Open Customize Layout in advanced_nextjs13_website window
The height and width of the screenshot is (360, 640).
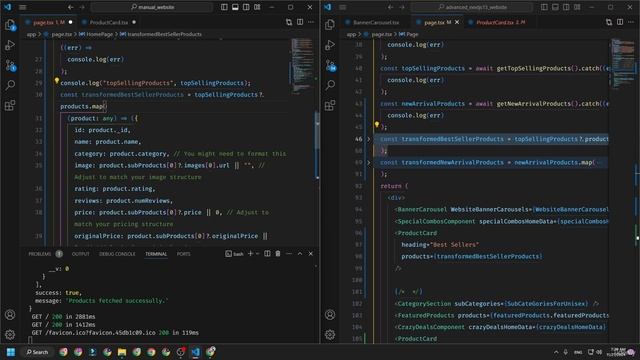(577, 7)
